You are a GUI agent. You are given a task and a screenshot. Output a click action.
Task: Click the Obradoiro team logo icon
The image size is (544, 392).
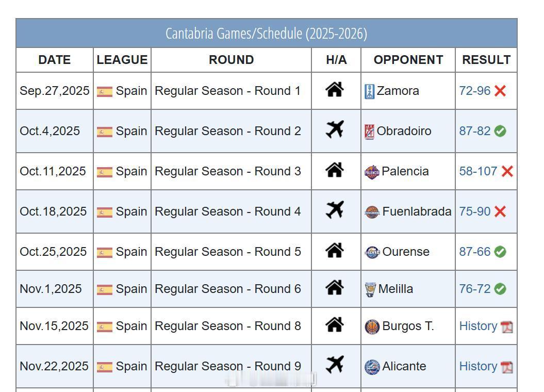pos(370,132)
